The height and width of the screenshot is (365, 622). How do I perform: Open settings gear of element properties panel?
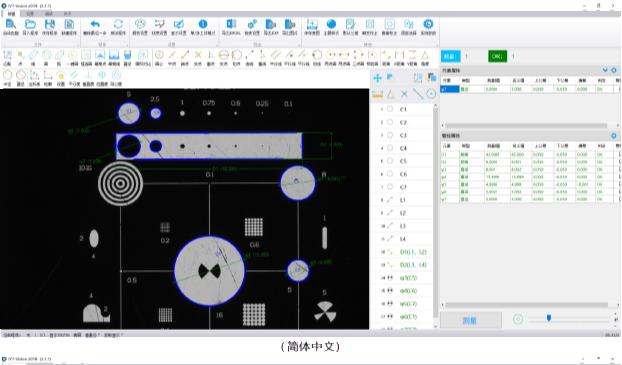pyautogui.click(x=614, y=70)
